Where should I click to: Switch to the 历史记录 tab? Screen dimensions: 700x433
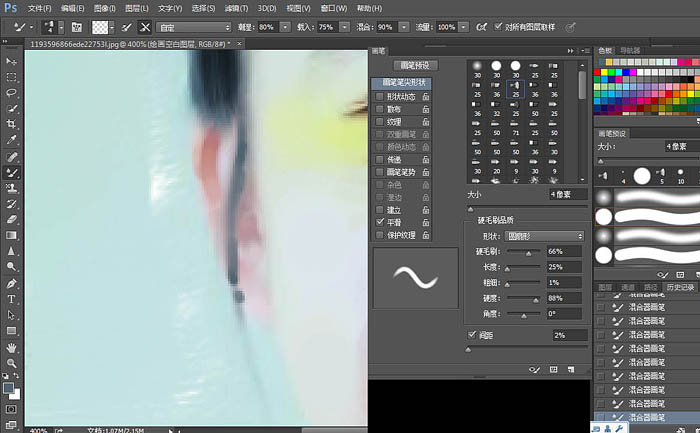(680, 287)
